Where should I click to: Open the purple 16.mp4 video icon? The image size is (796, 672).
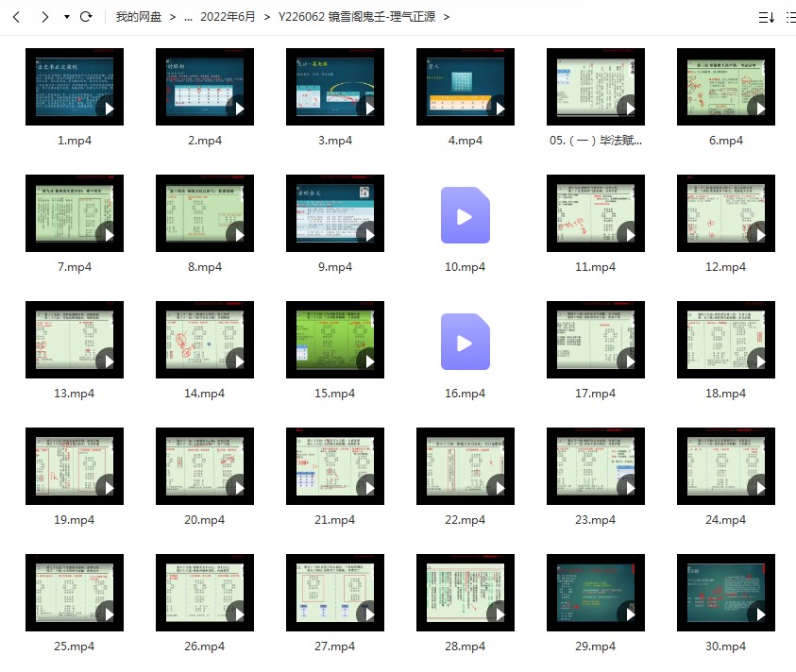465,342
